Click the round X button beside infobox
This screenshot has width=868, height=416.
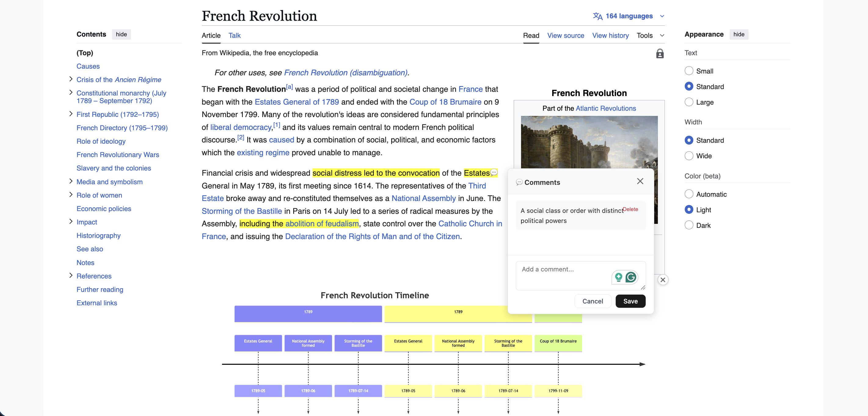tap(662, 280)
